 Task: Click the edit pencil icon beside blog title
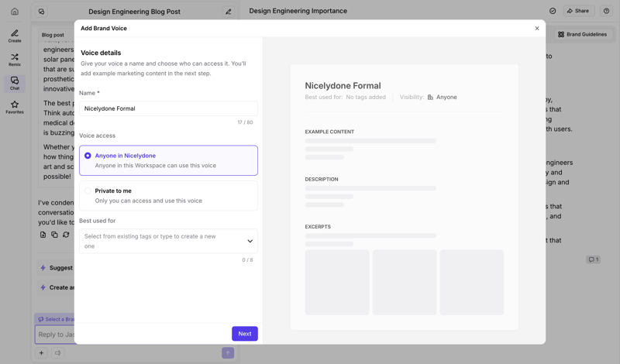[228, 12]
